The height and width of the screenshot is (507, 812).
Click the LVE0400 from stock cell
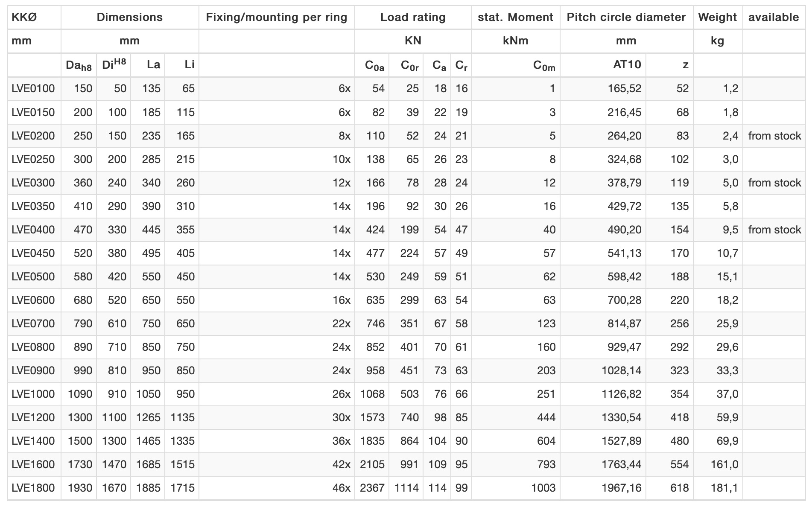pyautogui.click(x=774, y=230)
